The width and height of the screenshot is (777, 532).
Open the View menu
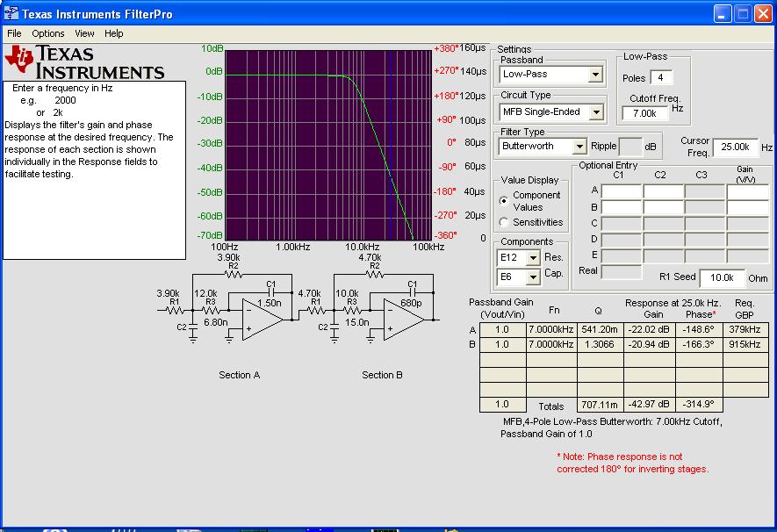click(84, 33)
